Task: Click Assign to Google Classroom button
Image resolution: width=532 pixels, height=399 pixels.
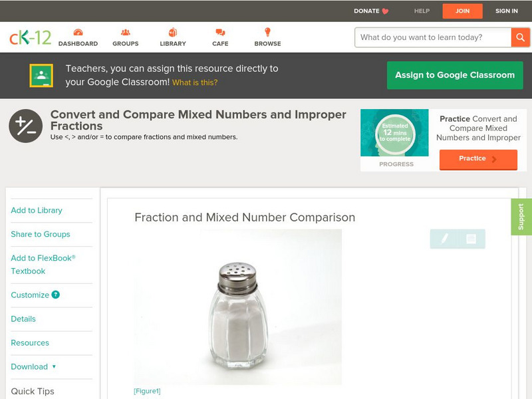Action: 455,75
